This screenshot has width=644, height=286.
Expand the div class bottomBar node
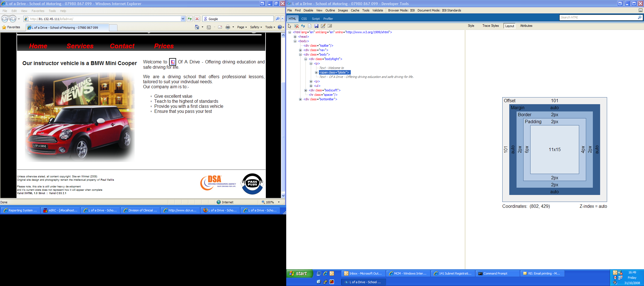(x=300, y=99)
